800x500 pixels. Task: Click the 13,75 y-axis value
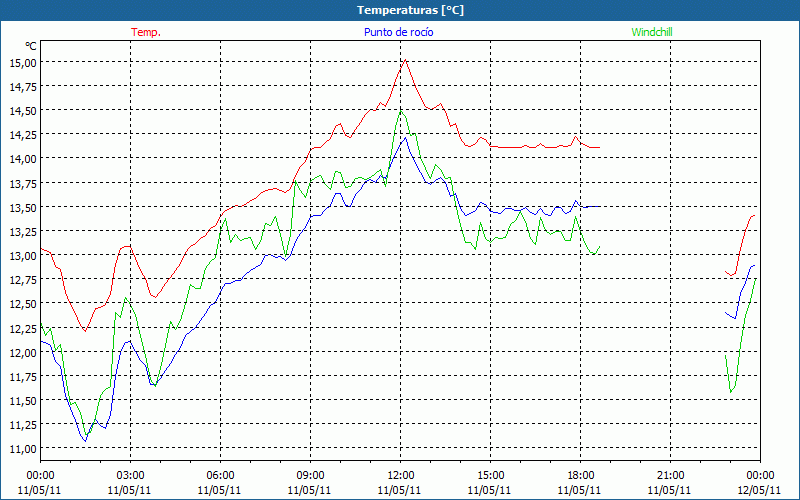[23, 183]
